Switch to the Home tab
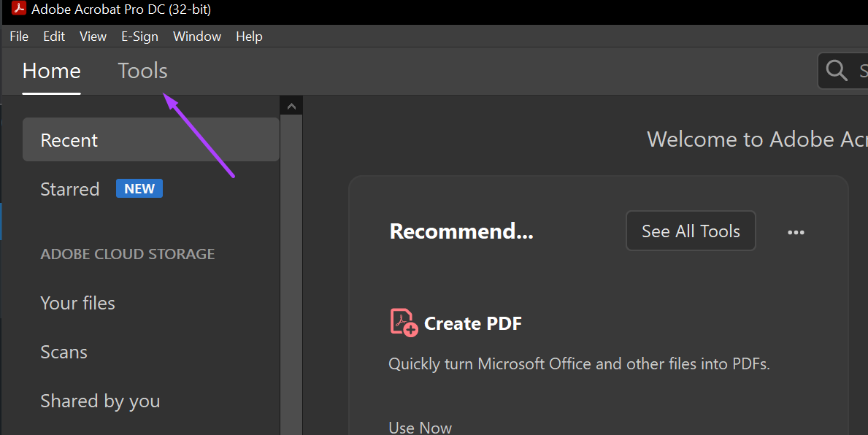868x435 pixels. tap(51, 71)
